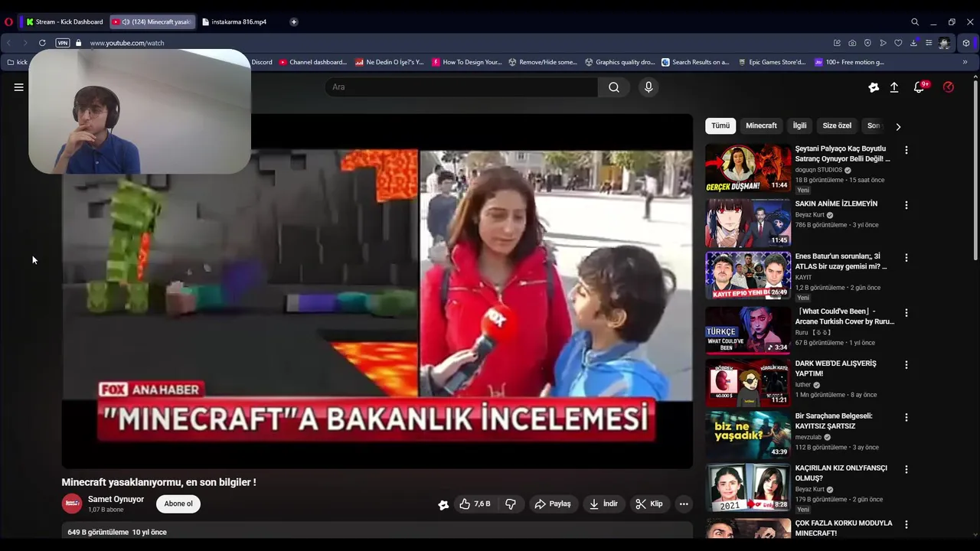The image size is (980, 551).
Task: Open Bir Saraçhane Belgeseli thumbnail
Action: 748,435
